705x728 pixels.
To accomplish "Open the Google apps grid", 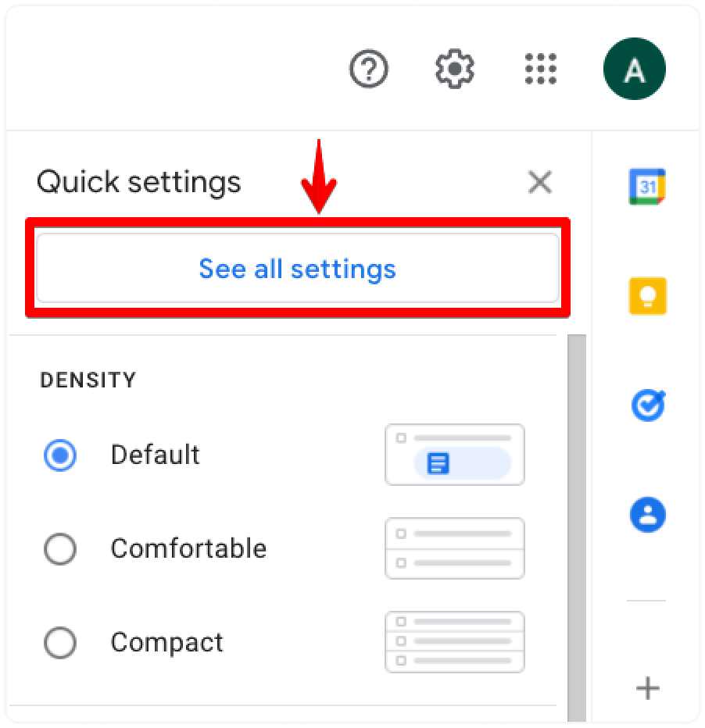I will [x=541, y=69].
